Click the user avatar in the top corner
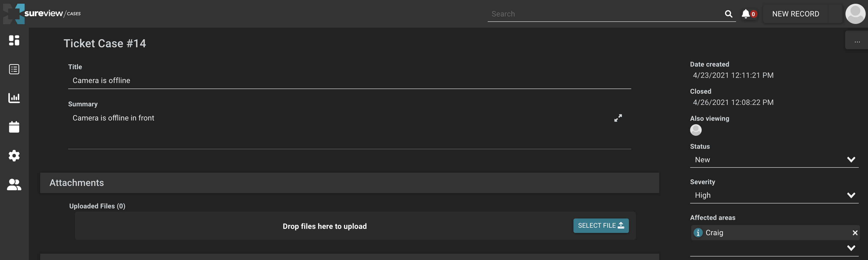Screen dimensions: 868x260 tap(856, 14)
